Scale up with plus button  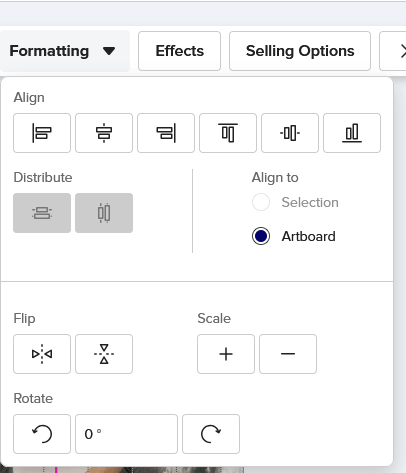[226, 354]
